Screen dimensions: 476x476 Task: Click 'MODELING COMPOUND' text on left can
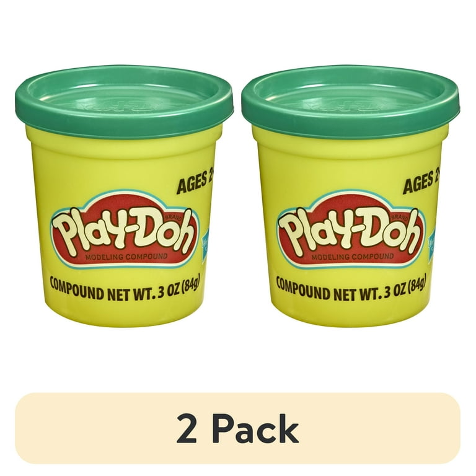126,257
